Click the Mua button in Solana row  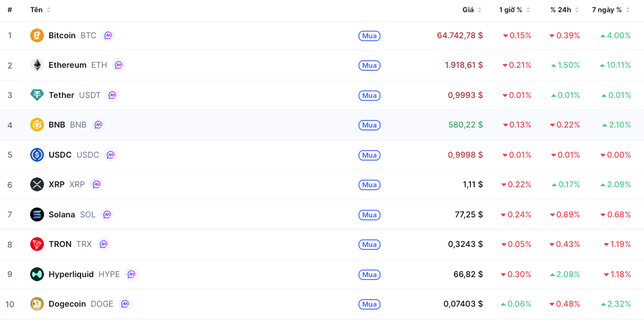coord(369,214)
